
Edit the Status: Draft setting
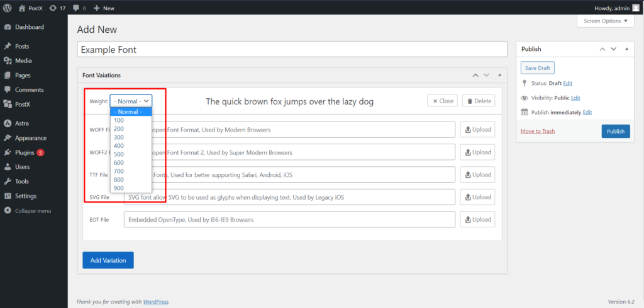point(568,83)
